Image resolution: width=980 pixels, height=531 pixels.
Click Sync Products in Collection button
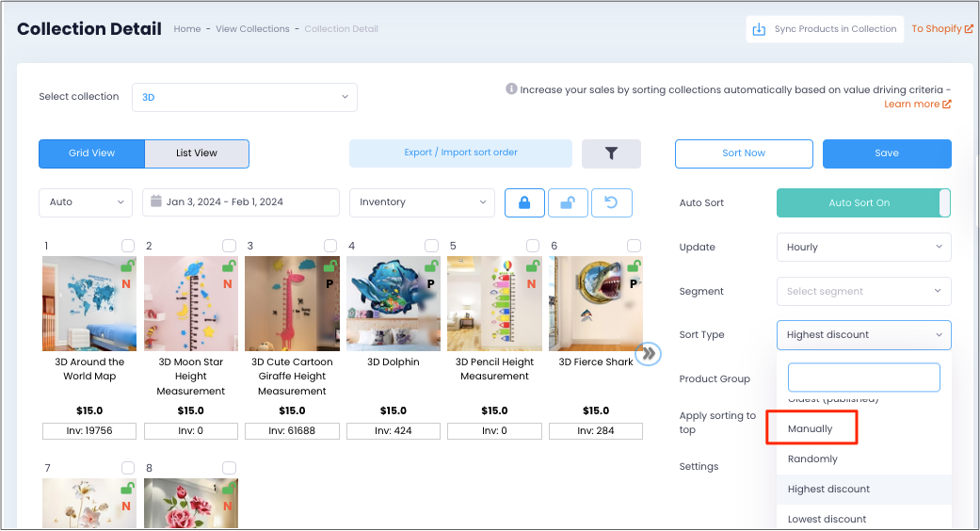825,29
